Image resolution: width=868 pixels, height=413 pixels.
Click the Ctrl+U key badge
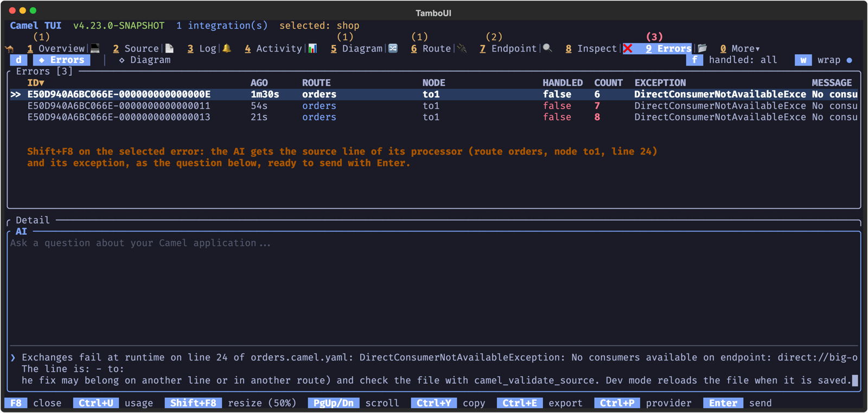96,403
